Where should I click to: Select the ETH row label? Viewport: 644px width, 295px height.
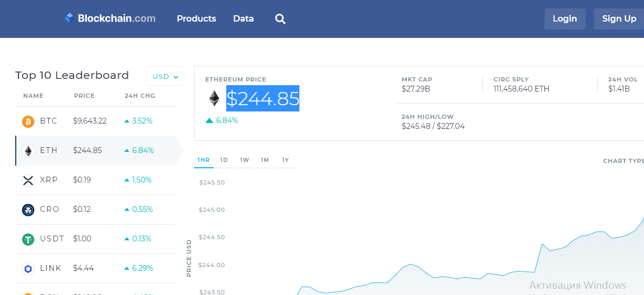(49, 150)
